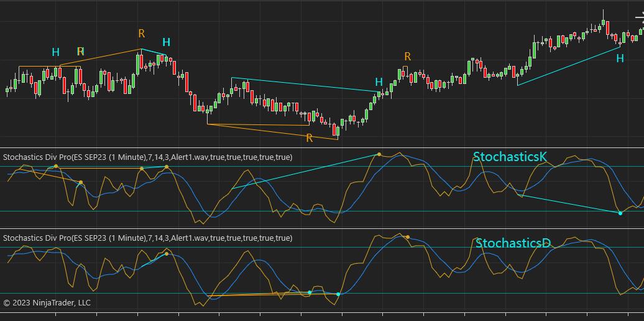The image size is (644, 321).
Task: Click the H label ending the long descending cyan line
Action: (379, 81)
